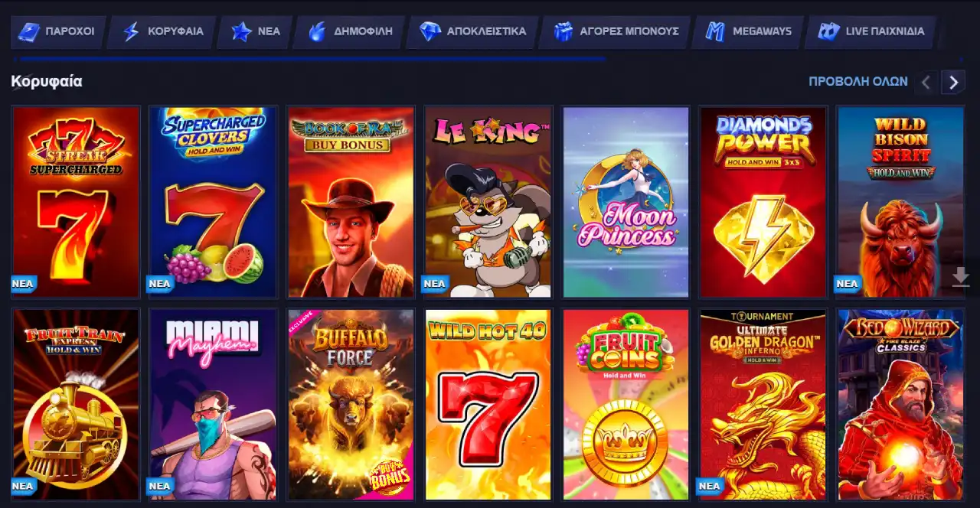This screenshot has width=980, height=508.
Task: Click the book icon beside ΠΑΡΟΧΟΙ
Action: coord(28,32)
